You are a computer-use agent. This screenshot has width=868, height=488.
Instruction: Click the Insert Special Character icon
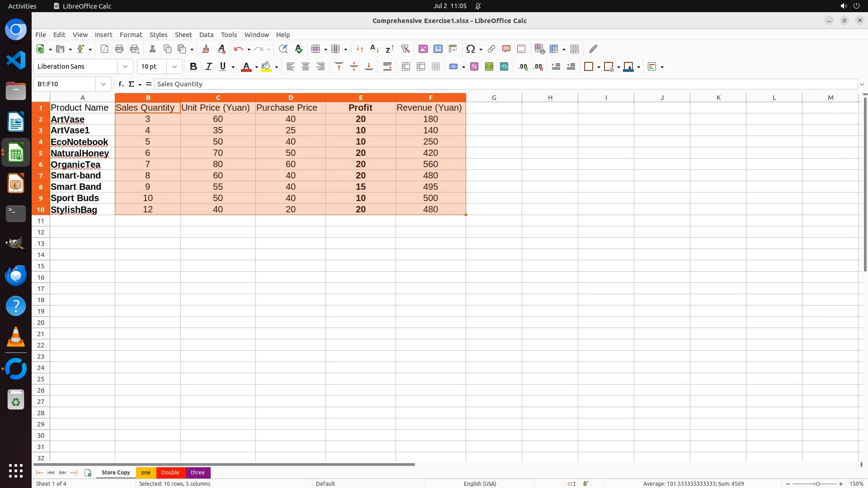[x=470, y=49]
